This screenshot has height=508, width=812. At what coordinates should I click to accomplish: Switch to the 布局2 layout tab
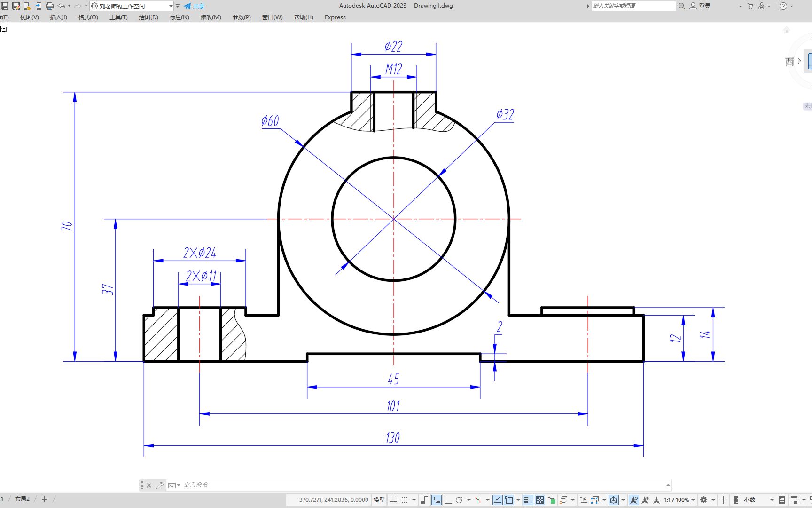click(x=22, y=499)
